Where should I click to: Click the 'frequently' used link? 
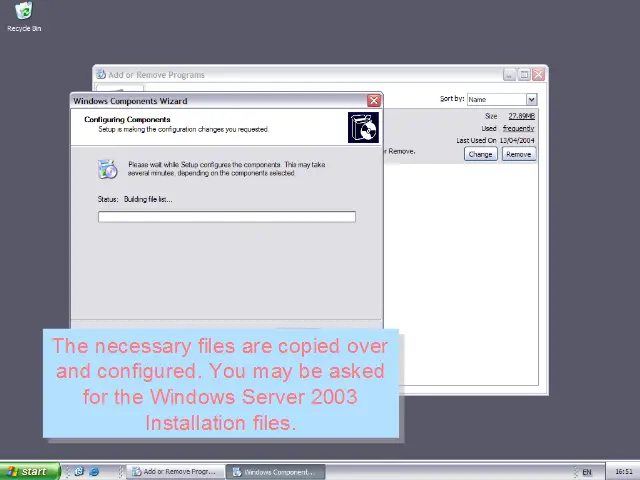click(x=518, y=128)
